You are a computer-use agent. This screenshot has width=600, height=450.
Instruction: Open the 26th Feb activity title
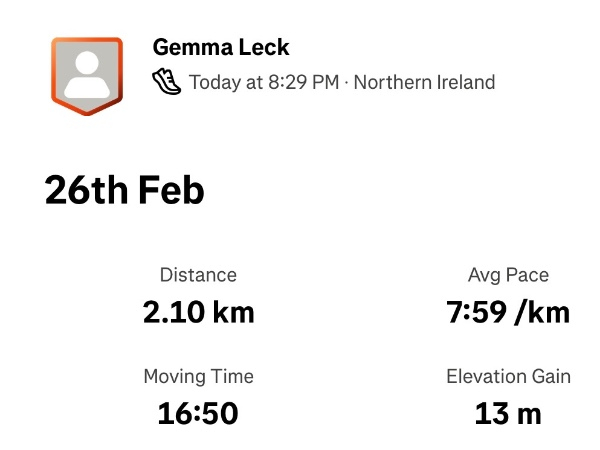[x=124, y=189]
